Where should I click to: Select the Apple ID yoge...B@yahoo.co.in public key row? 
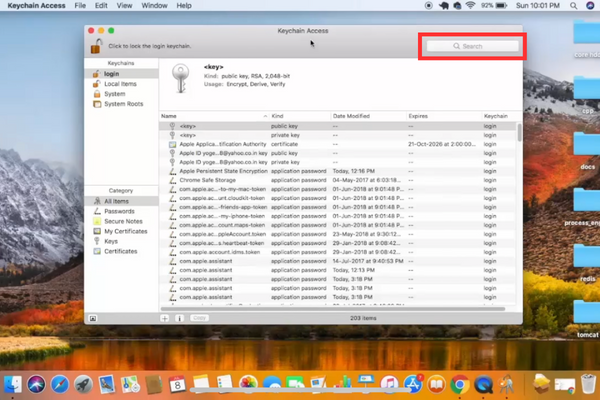(338, 153)
